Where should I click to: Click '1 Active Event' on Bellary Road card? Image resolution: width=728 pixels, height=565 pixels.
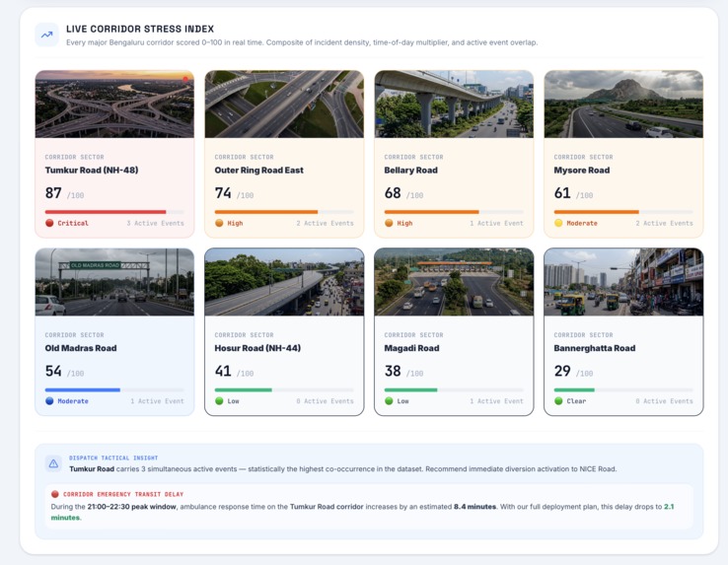[x=496, y=223]
